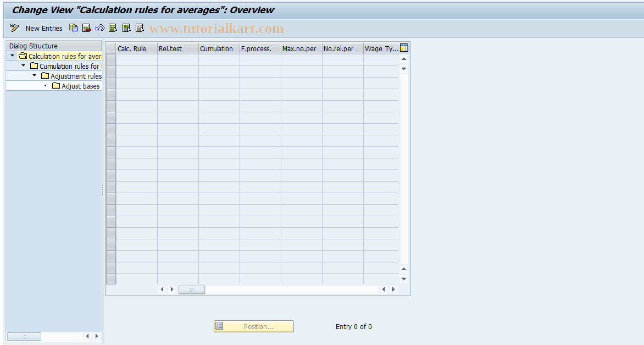The height and width of the screenshot is (345, 644).
Task: Click the Dialog Structure panel header
Action: coord(53,46)
